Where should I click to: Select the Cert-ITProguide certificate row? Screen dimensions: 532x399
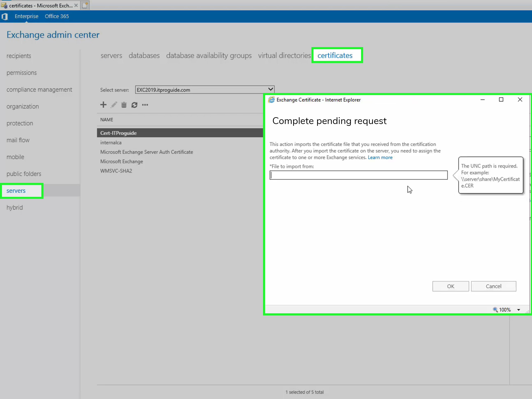pos(180,133)
